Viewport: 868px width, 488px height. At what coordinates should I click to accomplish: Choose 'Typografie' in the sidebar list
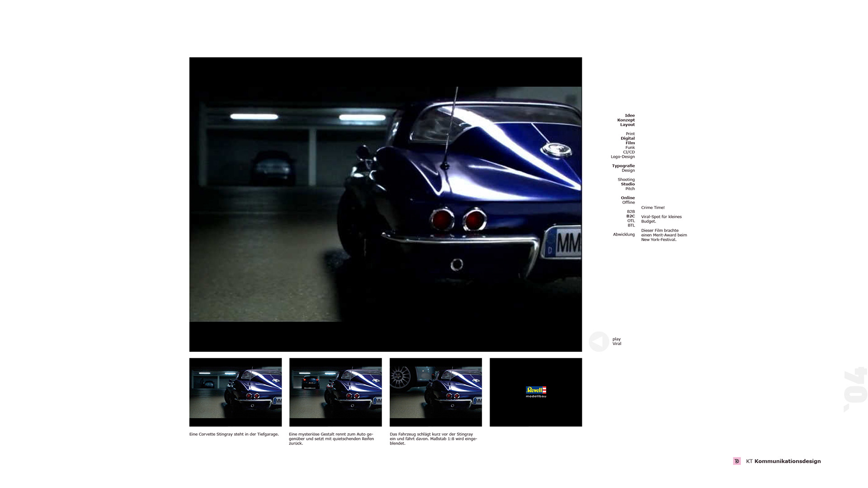click(623, 166)
